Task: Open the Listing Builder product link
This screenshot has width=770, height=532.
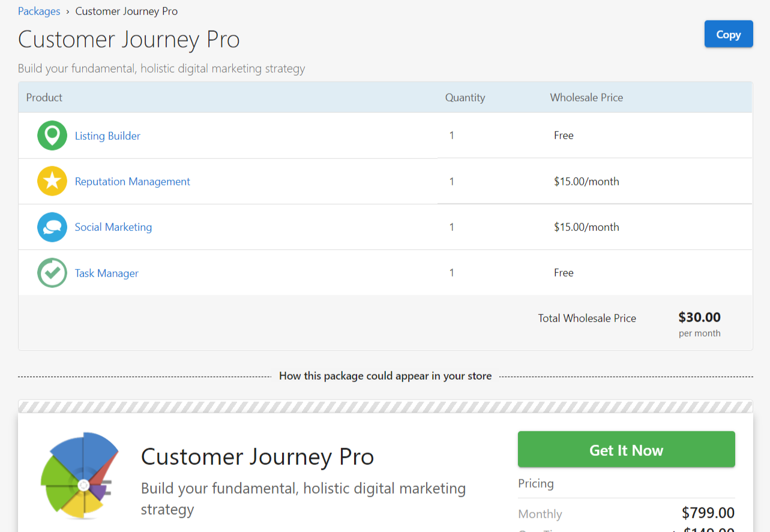Action: point(107,136)
